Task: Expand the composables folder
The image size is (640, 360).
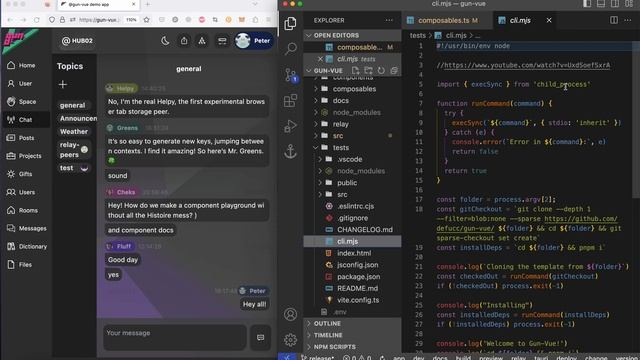Action: pyautogui.click(x=352, y=89)
